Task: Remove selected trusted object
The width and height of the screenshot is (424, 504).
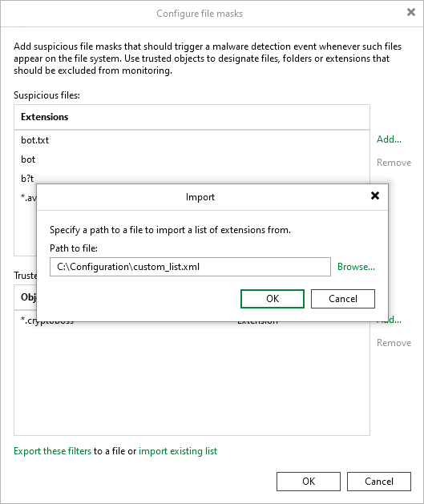Action: [x=394, y=343]
